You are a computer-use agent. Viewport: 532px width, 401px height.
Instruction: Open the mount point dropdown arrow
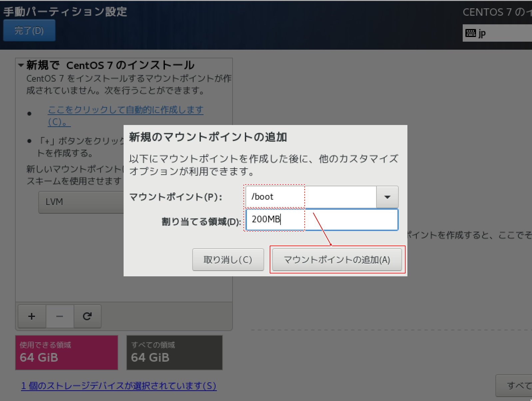[x=387, y=197]
